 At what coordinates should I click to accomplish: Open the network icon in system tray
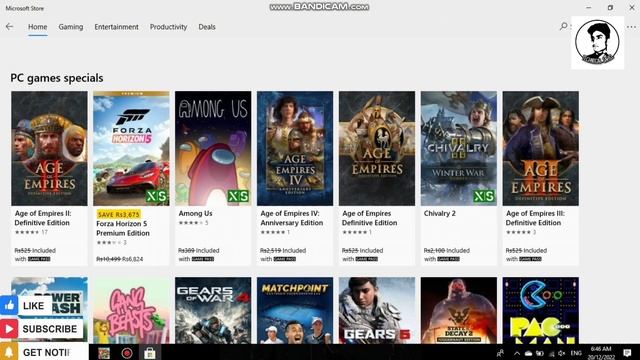pos(551,353)
